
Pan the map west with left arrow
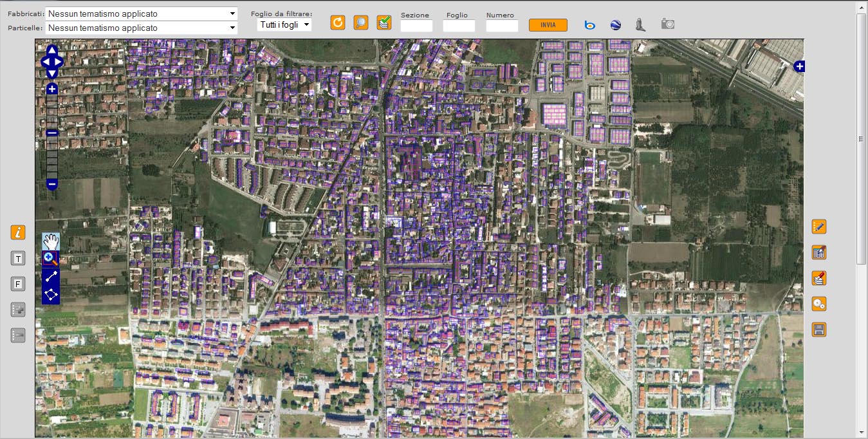point(46,62)
